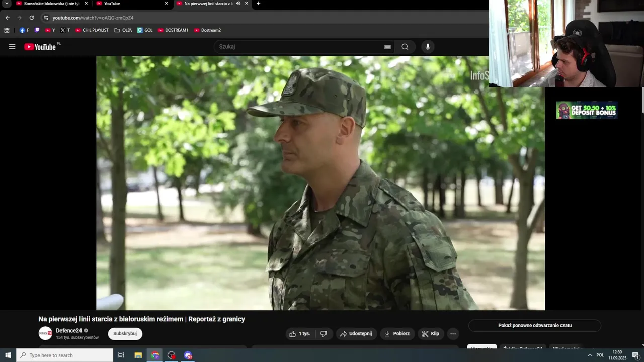The width and height of the screenshot is (644, 362).
Task: Dislike the video with thumbs-down
Action: [324, 334]
